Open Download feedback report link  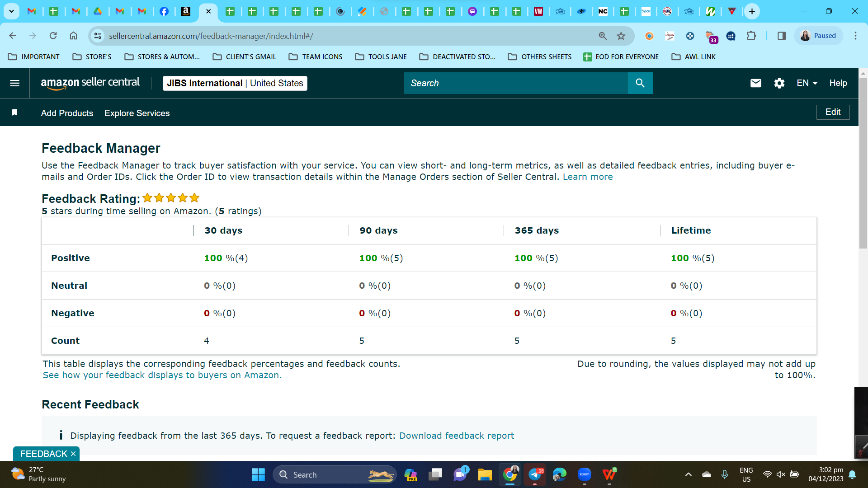coord(457,436)
